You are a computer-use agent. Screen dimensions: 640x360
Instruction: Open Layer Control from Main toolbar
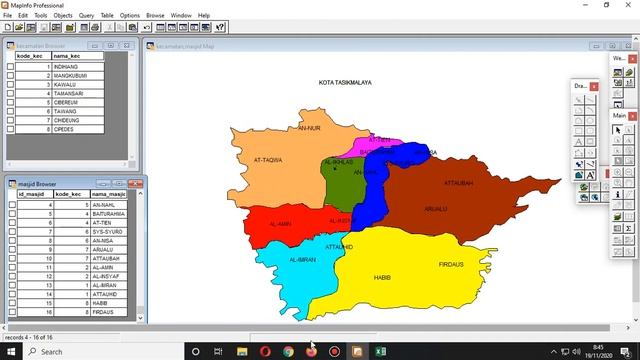click(x=618, y=217)
